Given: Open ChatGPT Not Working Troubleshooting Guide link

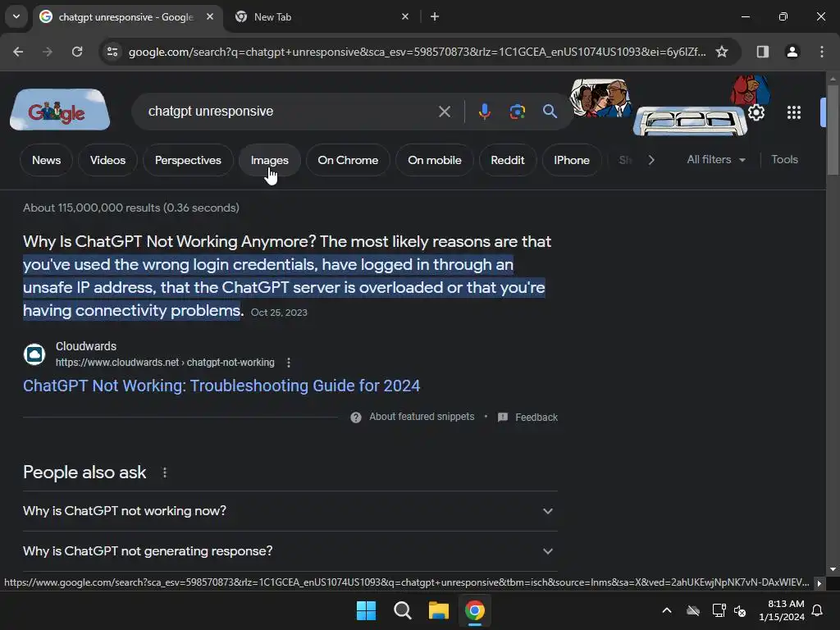Looking at the screenshot, I should pyautogui.click(x=221, y=386).
